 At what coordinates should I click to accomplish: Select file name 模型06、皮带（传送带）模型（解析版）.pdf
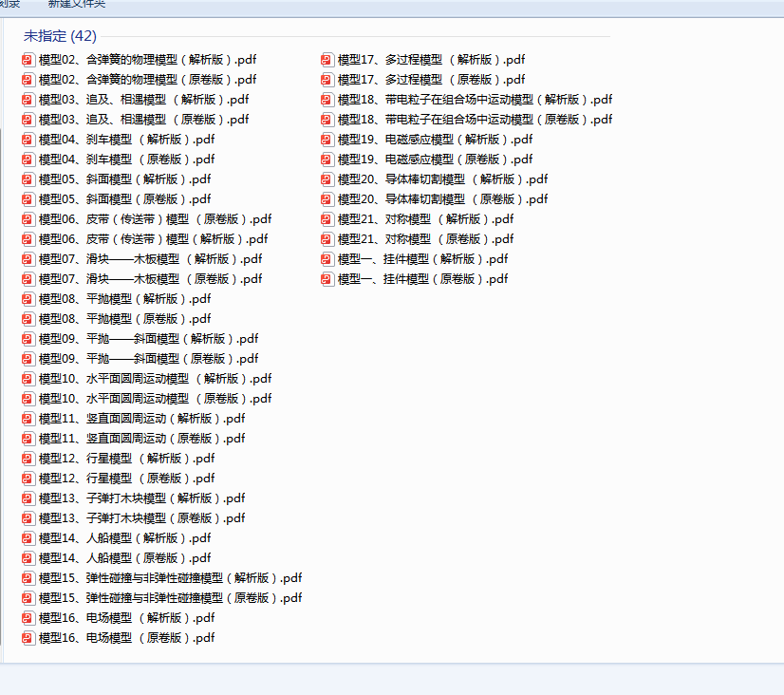154,239
